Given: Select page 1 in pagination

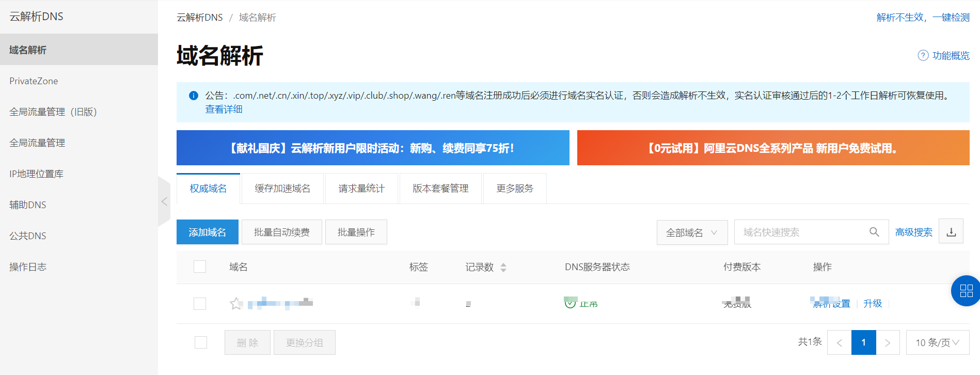Looking at the screenshot, I should pos(863,342).
